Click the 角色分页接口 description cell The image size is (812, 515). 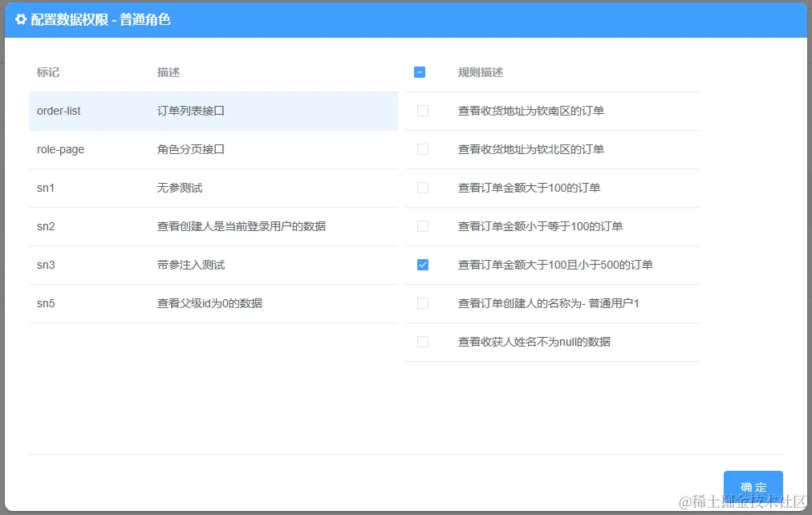191,149
